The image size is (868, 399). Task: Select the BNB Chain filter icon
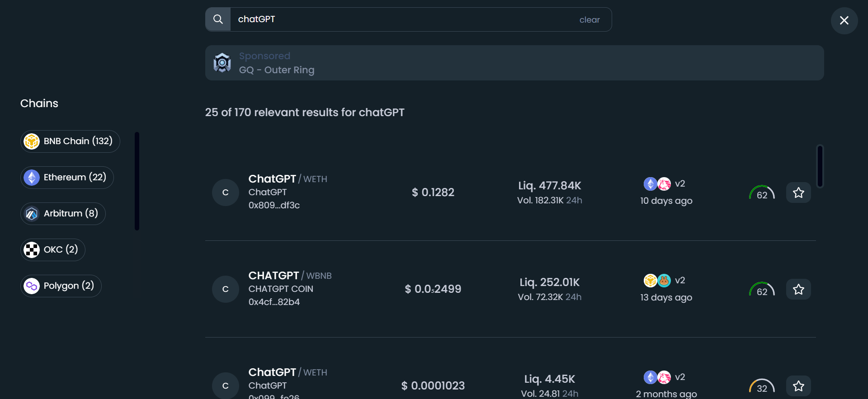32,141
